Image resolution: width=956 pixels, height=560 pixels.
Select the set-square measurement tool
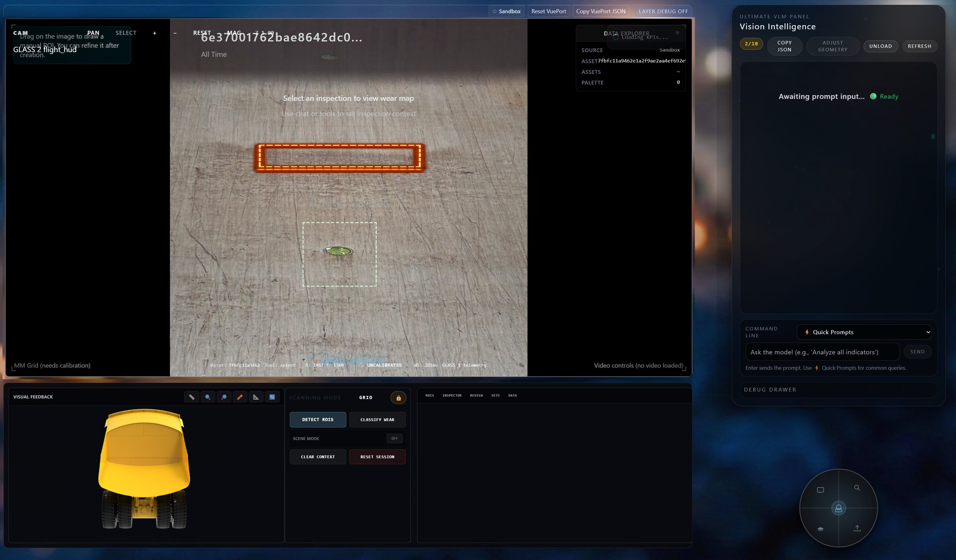point(256,396)
